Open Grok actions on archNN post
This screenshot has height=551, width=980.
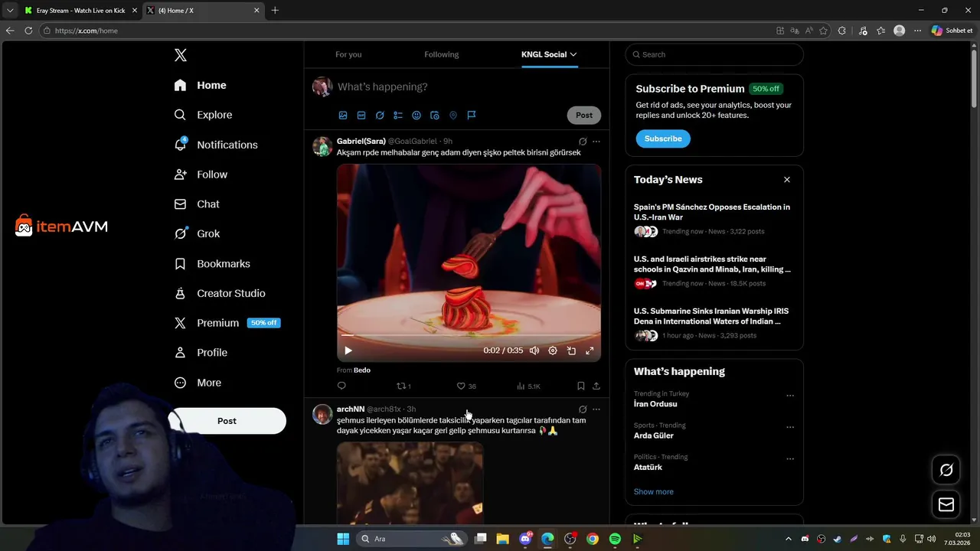[x=583, y=409]
